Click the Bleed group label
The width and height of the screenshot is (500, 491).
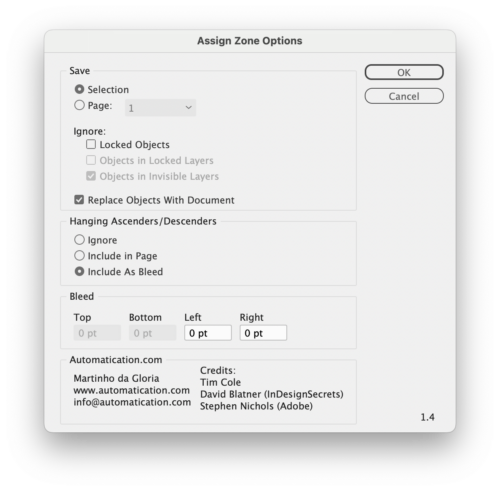[x=82, y=296]
